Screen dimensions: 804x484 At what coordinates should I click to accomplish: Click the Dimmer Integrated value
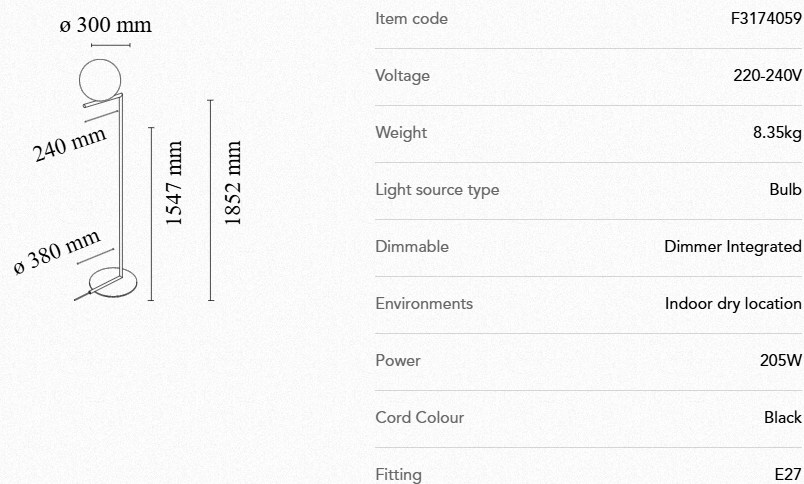732,246
